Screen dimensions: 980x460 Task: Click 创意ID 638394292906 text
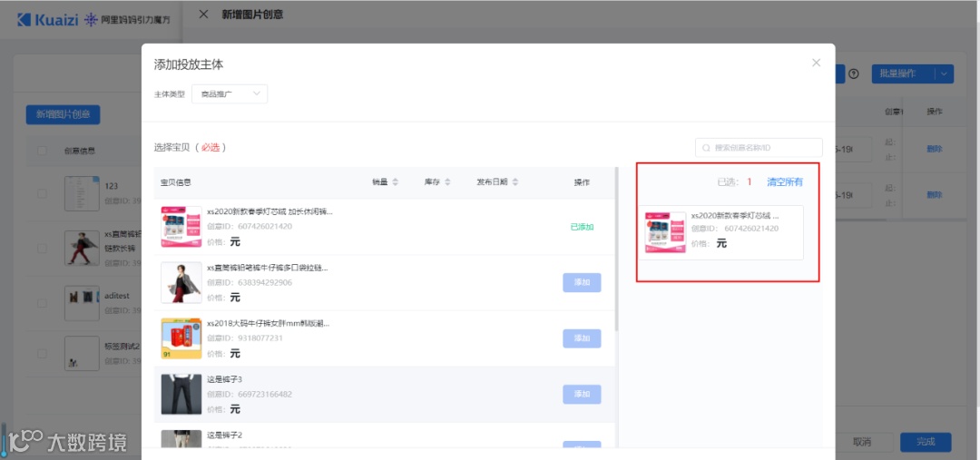(x=250, y=282)
